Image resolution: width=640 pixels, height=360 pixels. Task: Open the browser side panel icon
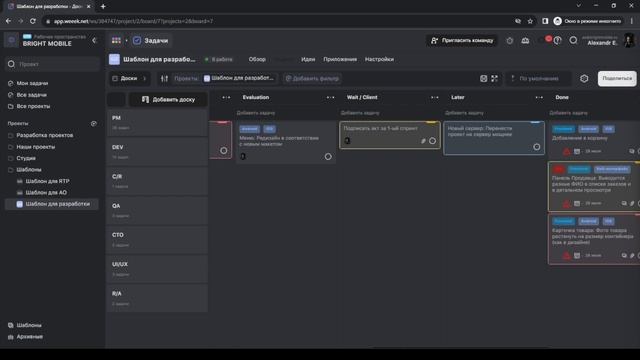pos(545,21)
